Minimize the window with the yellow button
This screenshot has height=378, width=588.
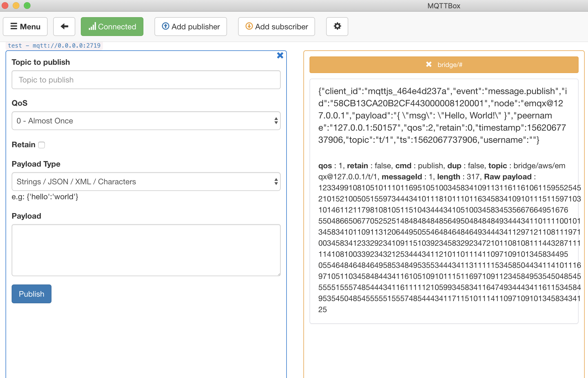pos(16,6)
